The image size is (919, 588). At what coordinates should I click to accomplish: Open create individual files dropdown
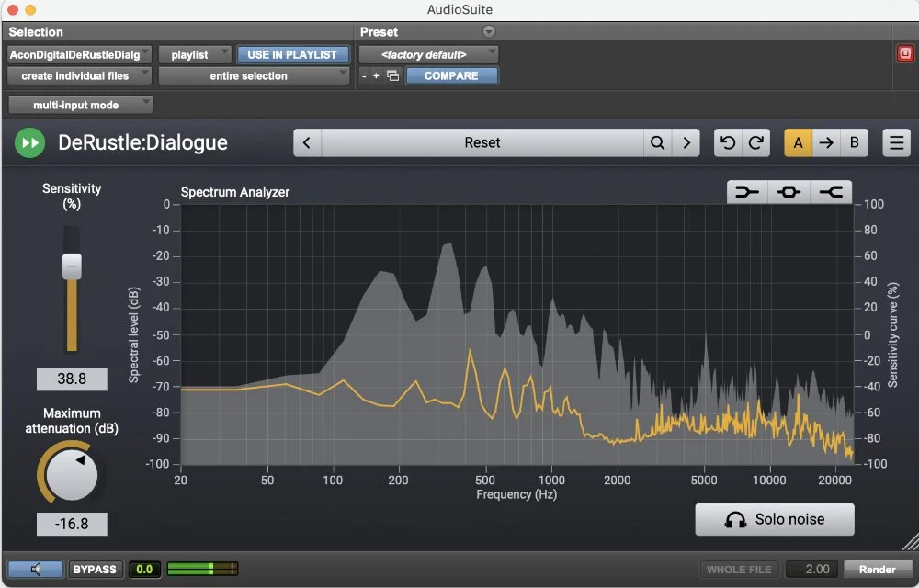click(x=79, y=76)
